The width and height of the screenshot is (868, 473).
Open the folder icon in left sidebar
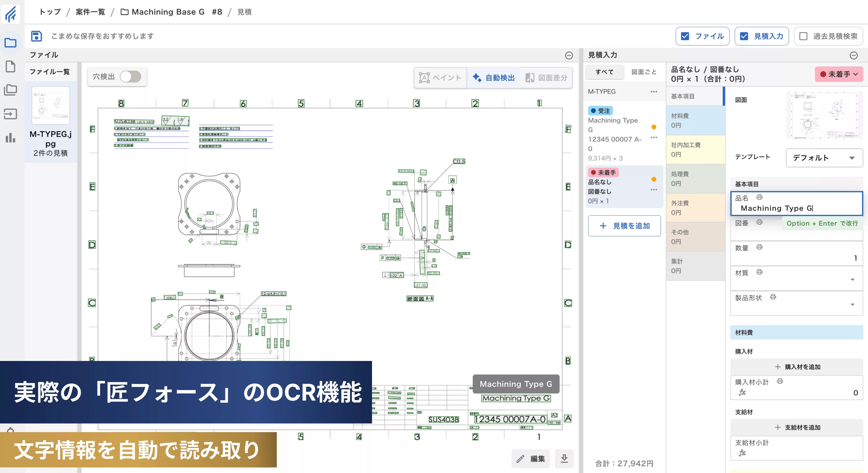[x=10, y=43]
